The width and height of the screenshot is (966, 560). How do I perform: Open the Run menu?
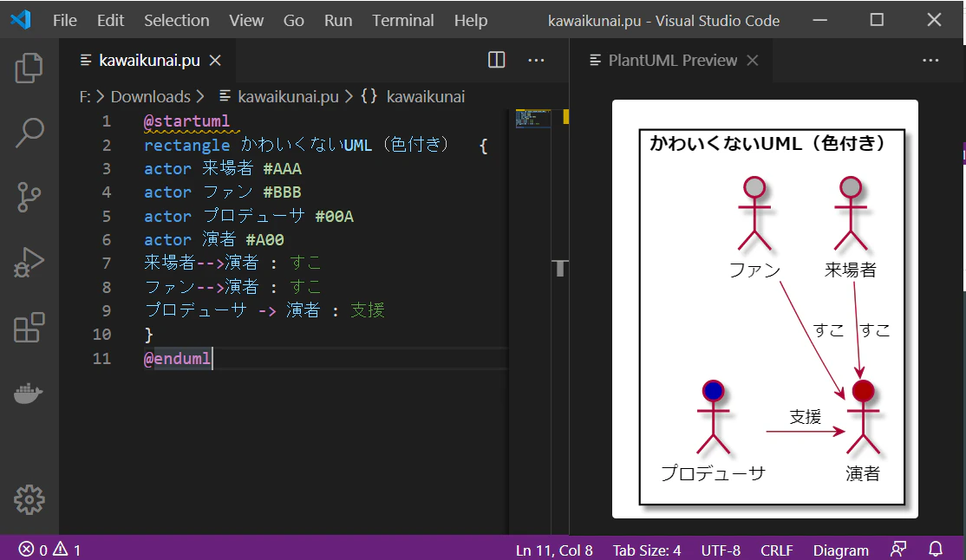tap(338, 20)
